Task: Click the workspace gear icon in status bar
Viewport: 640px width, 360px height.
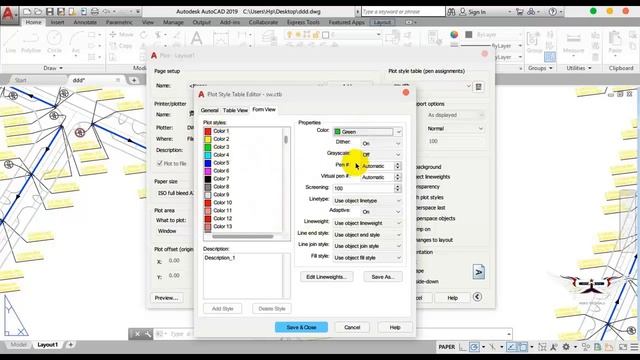Action: click(566, 347)
